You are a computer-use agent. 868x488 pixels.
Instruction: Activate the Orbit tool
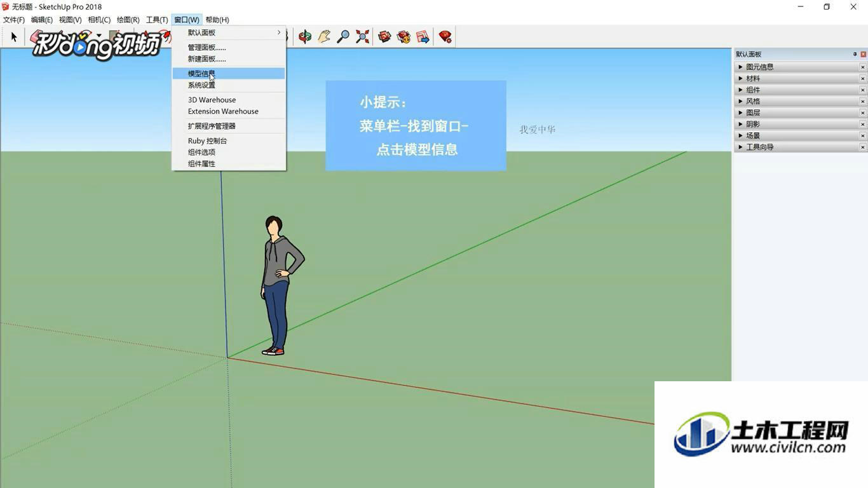tap(305, 37)
